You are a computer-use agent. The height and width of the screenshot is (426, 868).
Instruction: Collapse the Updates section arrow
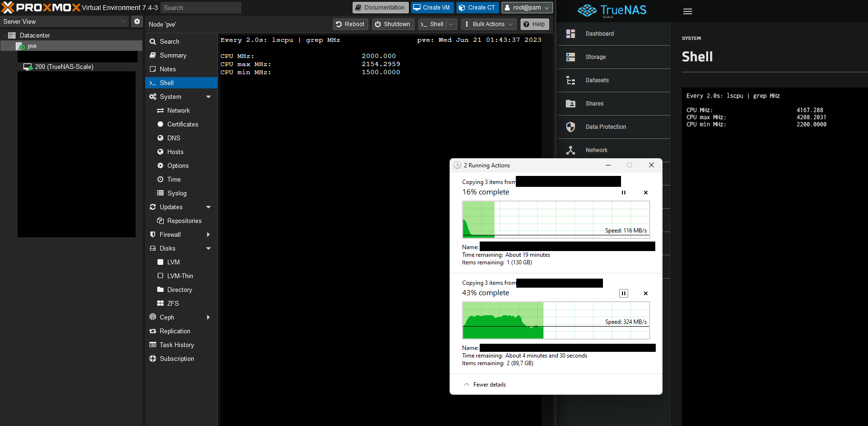pyautogui.click(x=208, y=207)
